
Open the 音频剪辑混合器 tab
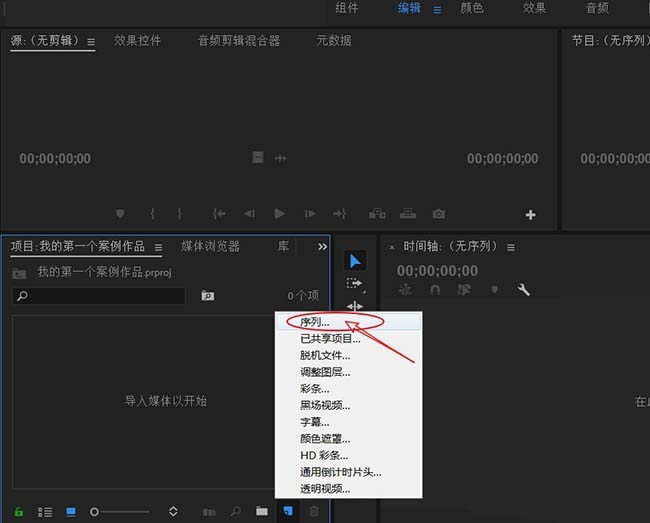239,40
